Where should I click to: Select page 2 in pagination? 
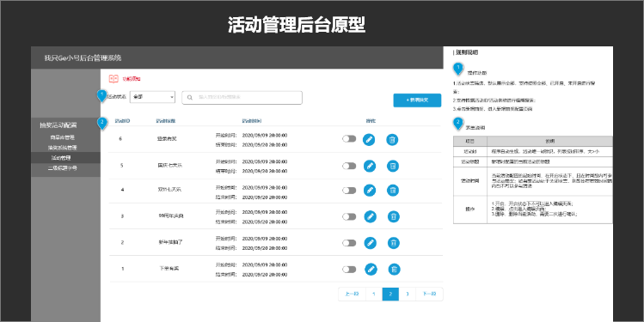click(x=390, y=295)
